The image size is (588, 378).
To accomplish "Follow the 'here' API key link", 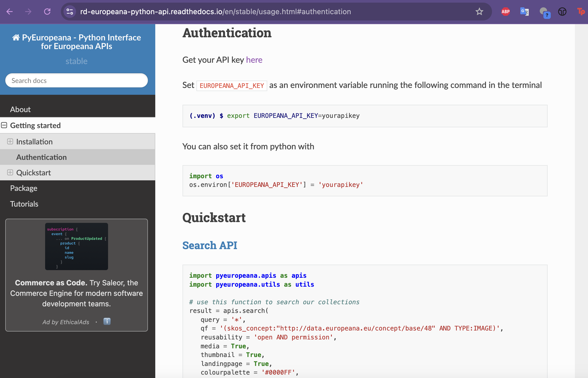I will [254, 60].
